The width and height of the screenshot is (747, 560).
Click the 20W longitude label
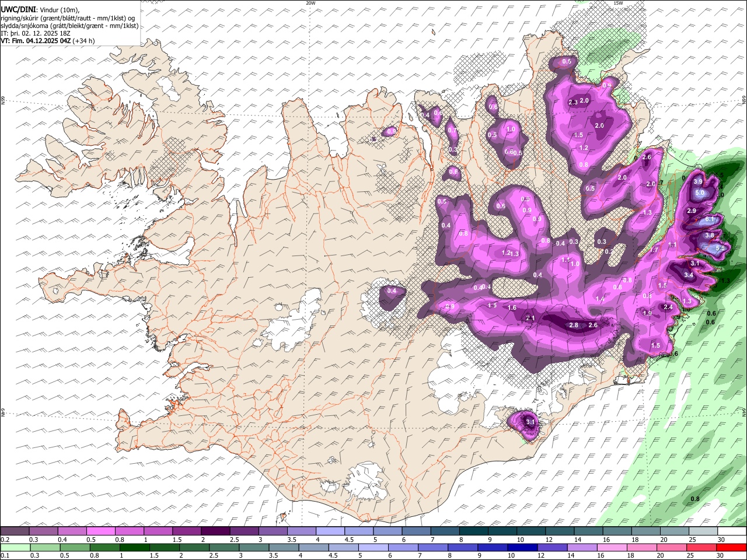pyautogui.click(x=310, y=3)
